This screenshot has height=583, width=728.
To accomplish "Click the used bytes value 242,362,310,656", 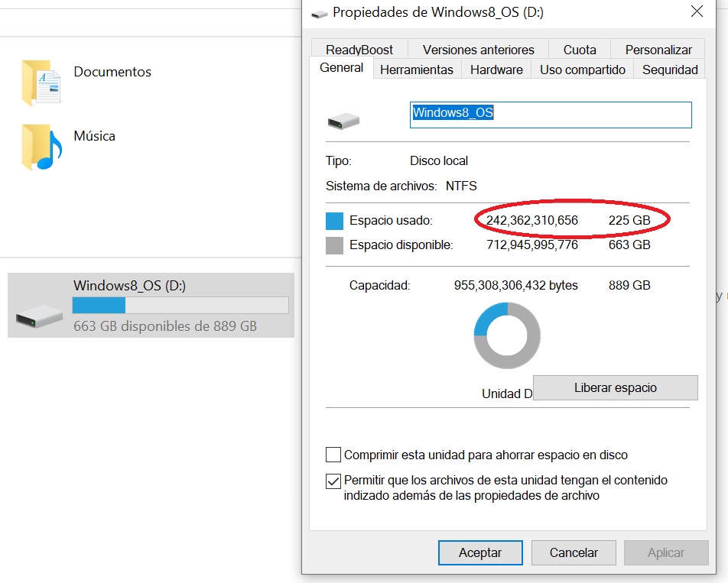I will (x=532, y=220).
